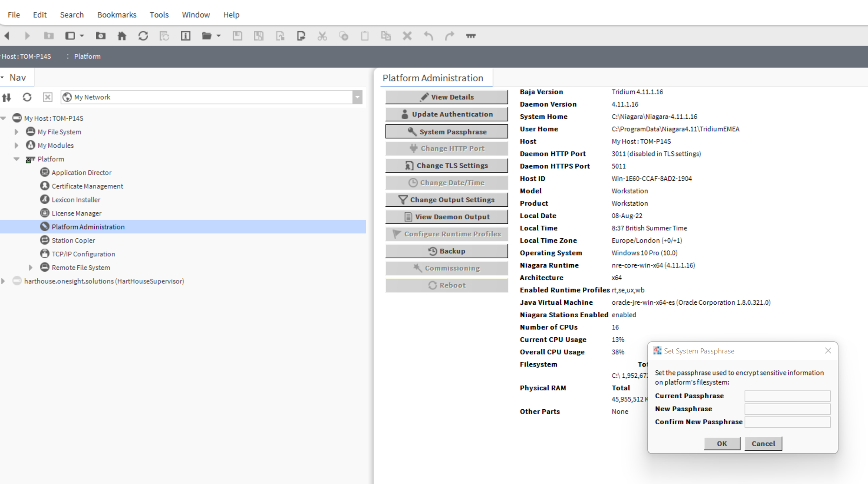868x484 pixels.
Task: Click the back navigation arrow in the toolbar
Action: tap(7, 36)
